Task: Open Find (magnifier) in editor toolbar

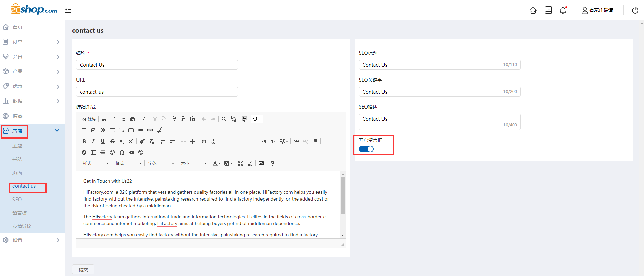Action: tap(224, 119)
